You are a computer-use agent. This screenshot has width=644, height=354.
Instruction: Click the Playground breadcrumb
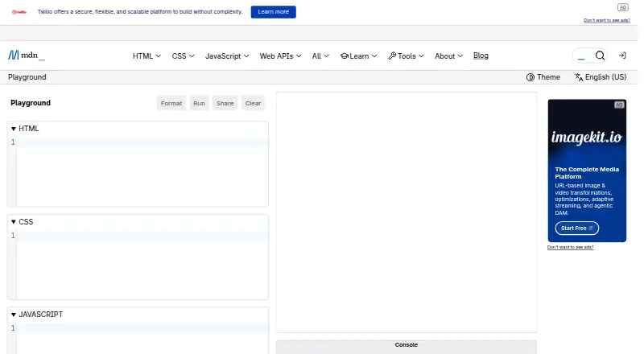27,77
